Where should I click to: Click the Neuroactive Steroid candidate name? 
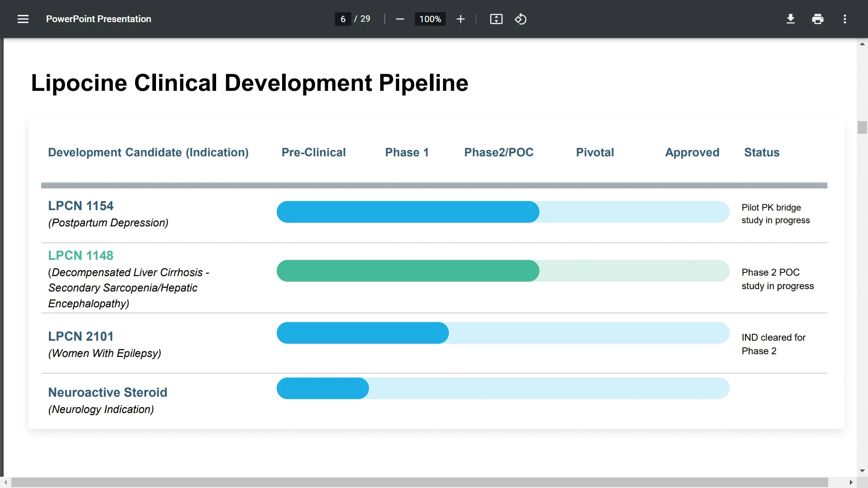pyautogui.click(x=108, y=392)
